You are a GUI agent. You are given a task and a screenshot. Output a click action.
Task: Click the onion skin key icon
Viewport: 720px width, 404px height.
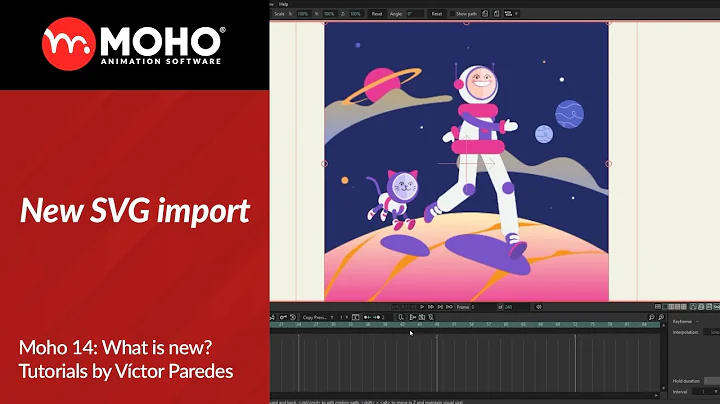[283, 317]
